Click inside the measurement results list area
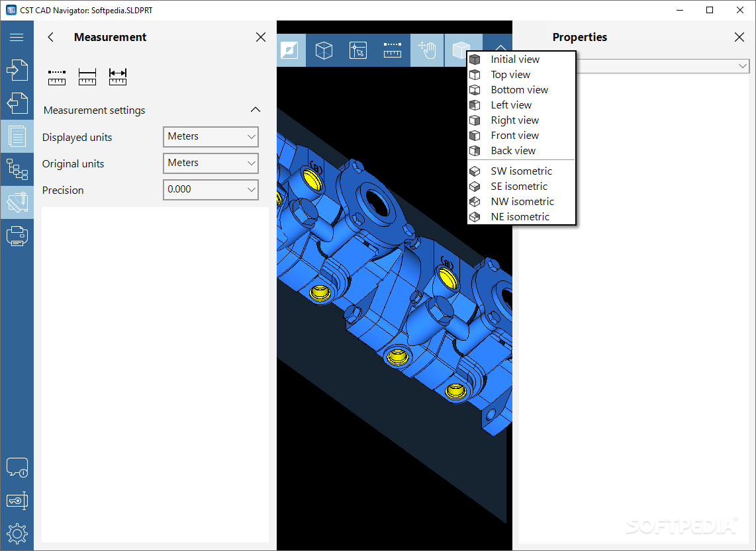Screen dimensions: 756x551 (156, 374)
